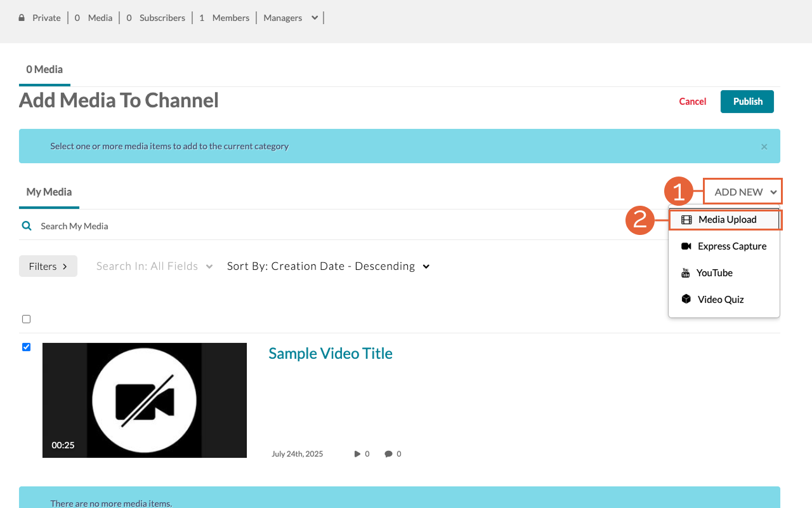Click the Video Quiz cube icon

pyautogui.click(x=686, y=299)
